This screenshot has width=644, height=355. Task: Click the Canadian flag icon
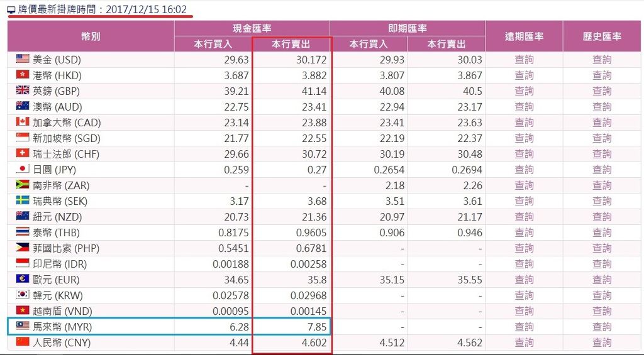(23, 121)
